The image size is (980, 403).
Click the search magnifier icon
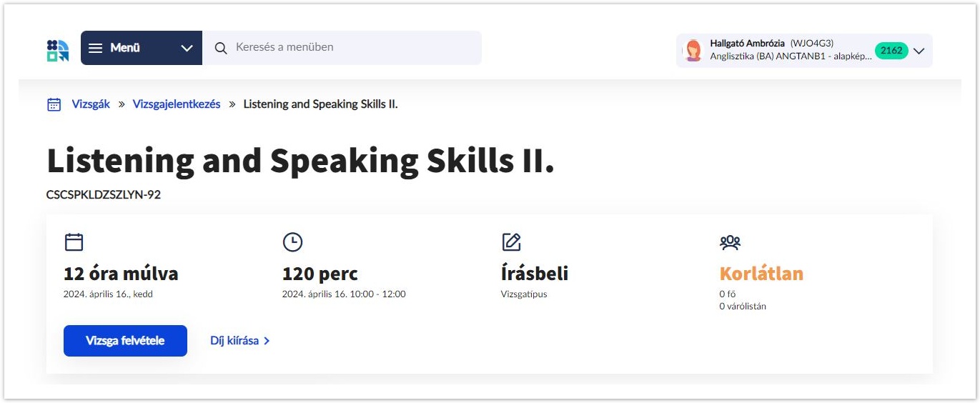coord(221,48)
